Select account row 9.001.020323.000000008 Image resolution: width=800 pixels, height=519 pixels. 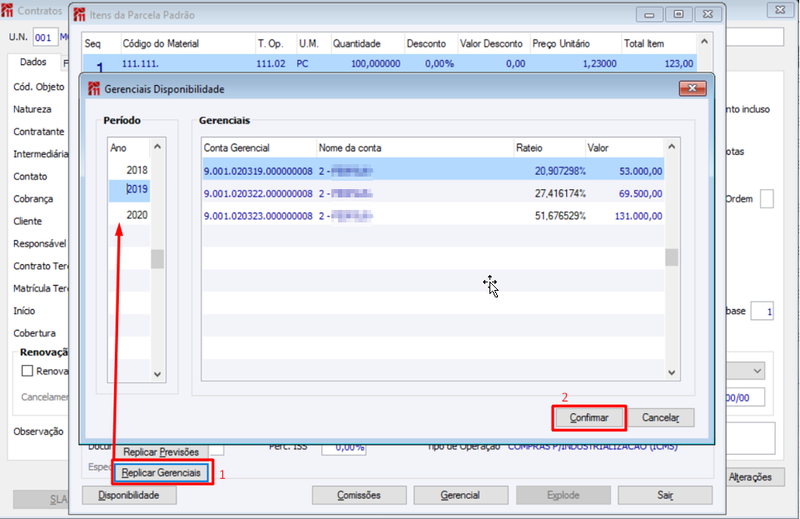tap(433, 216)
